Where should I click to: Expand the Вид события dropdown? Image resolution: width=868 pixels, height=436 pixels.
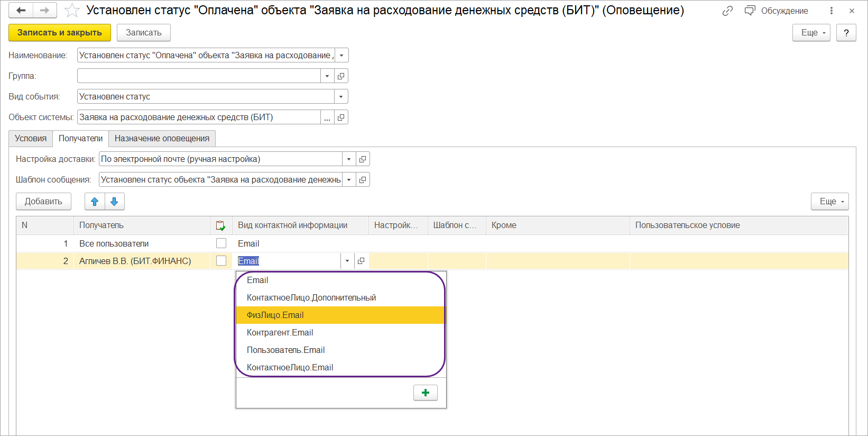(341, 97)
